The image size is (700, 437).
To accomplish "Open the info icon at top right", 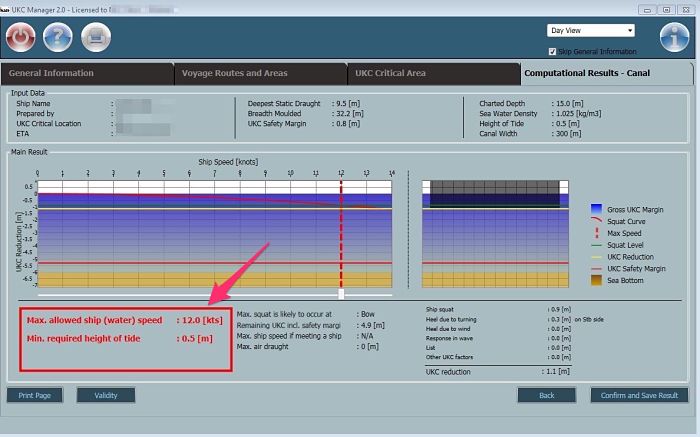I will (674, 36).
